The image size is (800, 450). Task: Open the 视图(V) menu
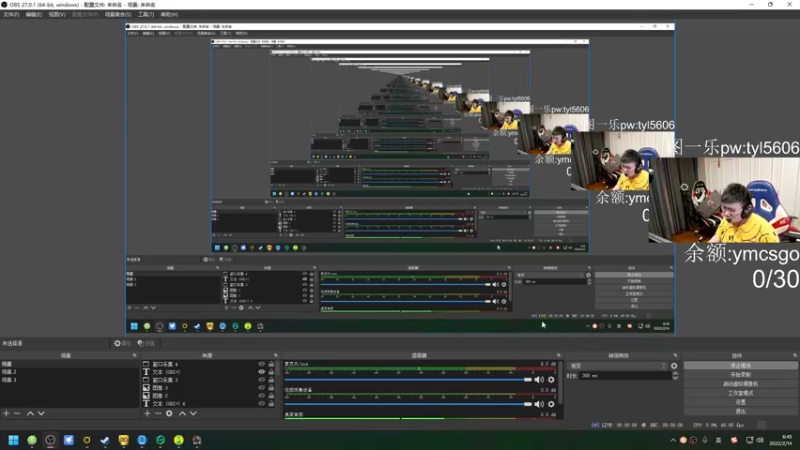point(57,14)
